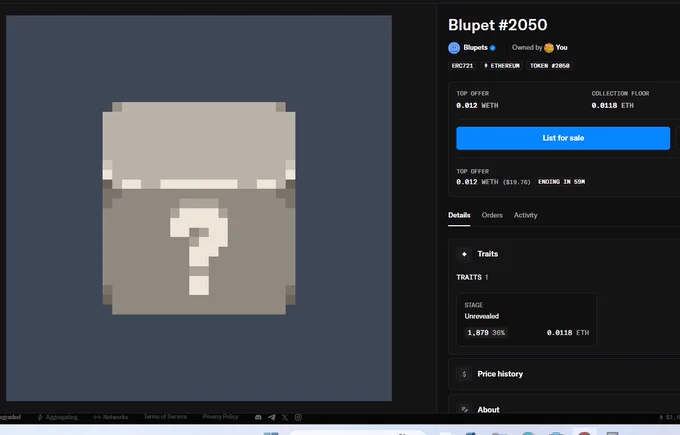Switch to the Activity tab
Viewport: 680px width, 435px height.
[526, 215]
